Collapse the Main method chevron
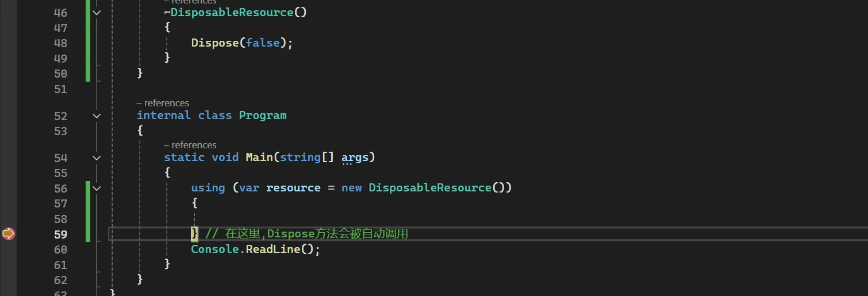868x296 pixels. coord(97,157)
